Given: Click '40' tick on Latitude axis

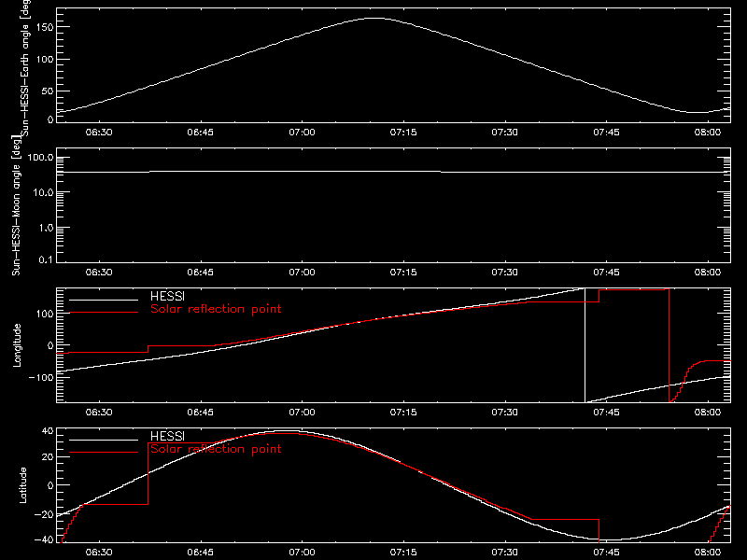Looking at the screenshot, I should click(48, 431).
